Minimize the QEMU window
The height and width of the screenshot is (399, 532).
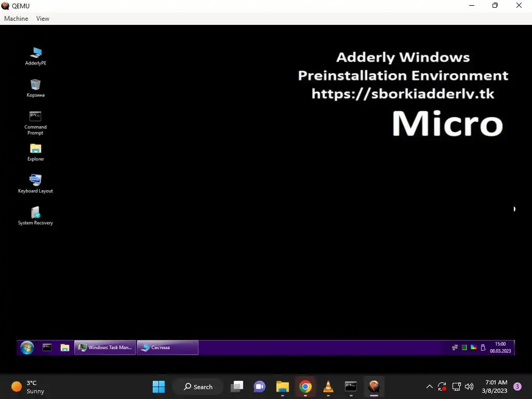tap(472, 5)
